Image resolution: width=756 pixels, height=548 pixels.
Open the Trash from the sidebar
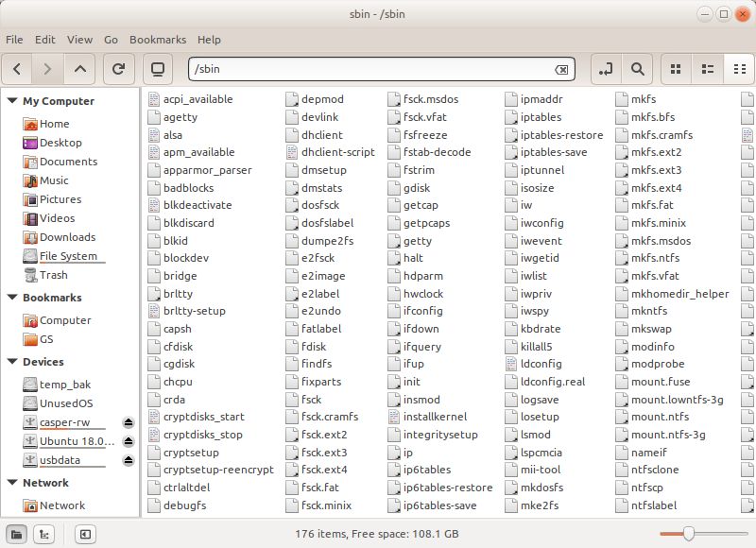51,275
